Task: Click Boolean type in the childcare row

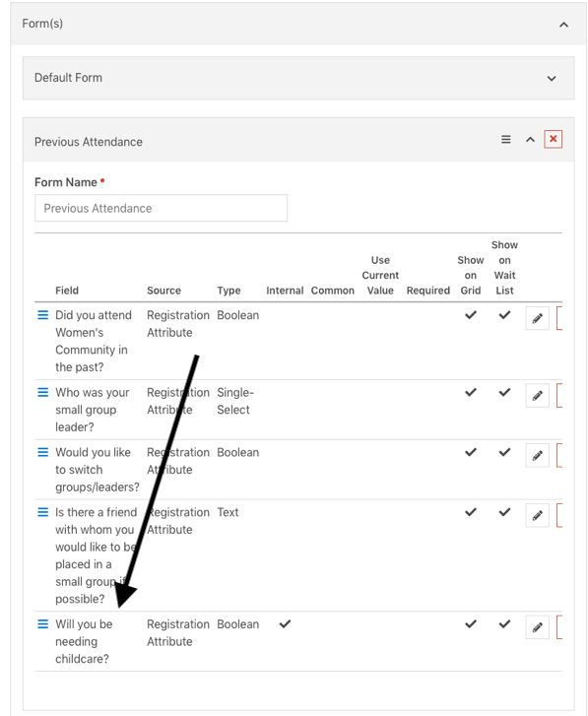Action: [x=237, y=624]
